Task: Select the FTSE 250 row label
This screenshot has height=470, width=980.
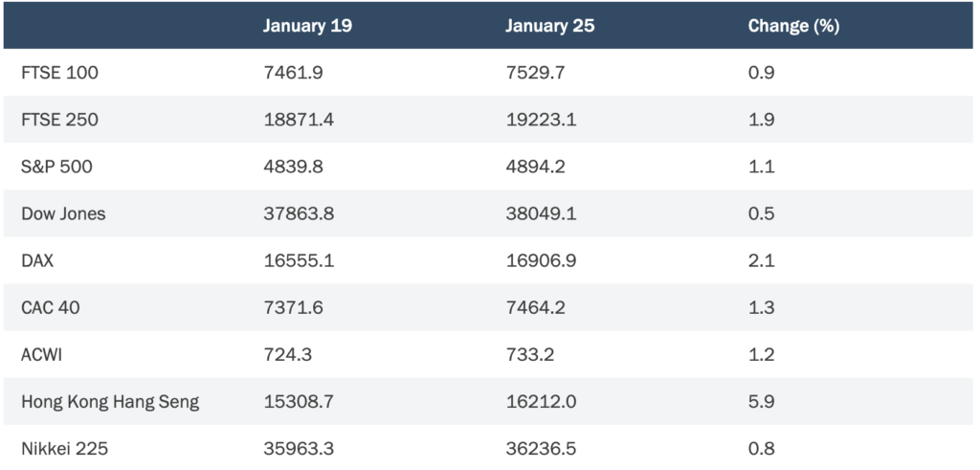Action: coord(59,120)
